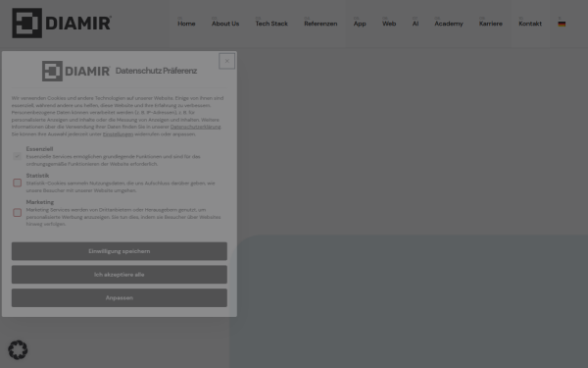The height and width of the screenshot is (368, 588).
Task: Click Einwilligung speichern button
Action: point(120,251)
